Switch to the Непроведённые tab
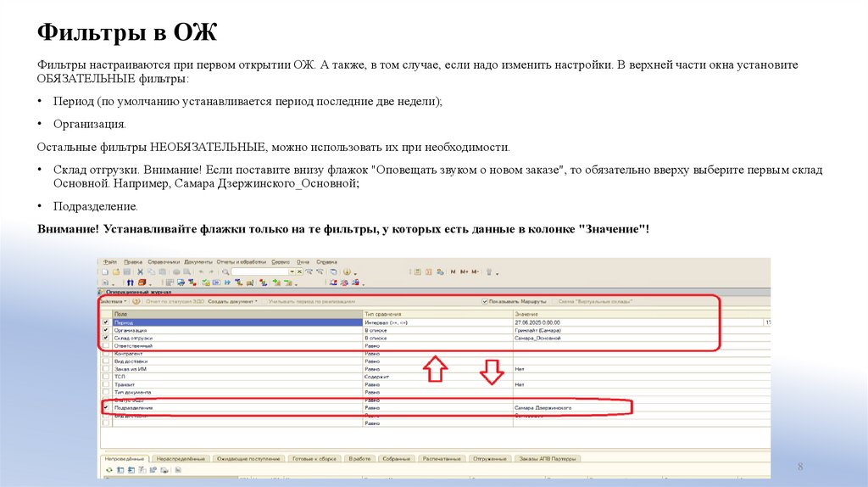 [x=125, y=459]
